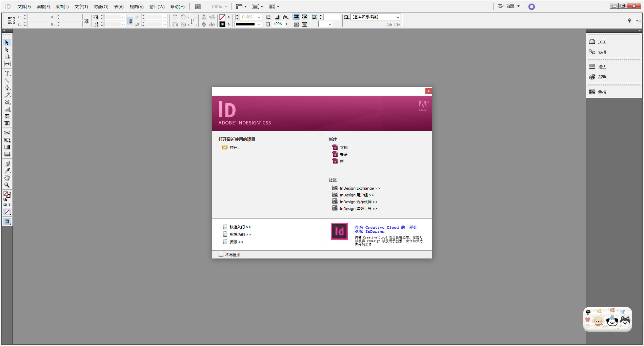Open the new Document icon in welcome dialog
The height and width of the screenshot is (346, 644).
point(335,148)
